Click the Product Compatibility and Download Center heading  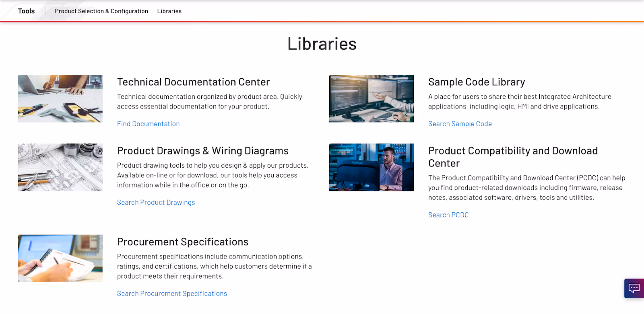coord(513,157)
